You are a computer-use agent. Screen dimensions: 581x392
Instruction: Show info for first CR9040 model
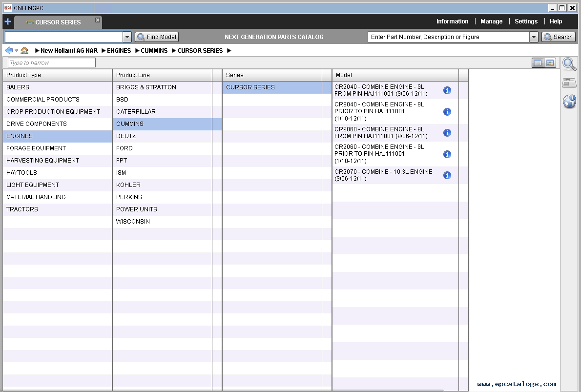[447, 90]
